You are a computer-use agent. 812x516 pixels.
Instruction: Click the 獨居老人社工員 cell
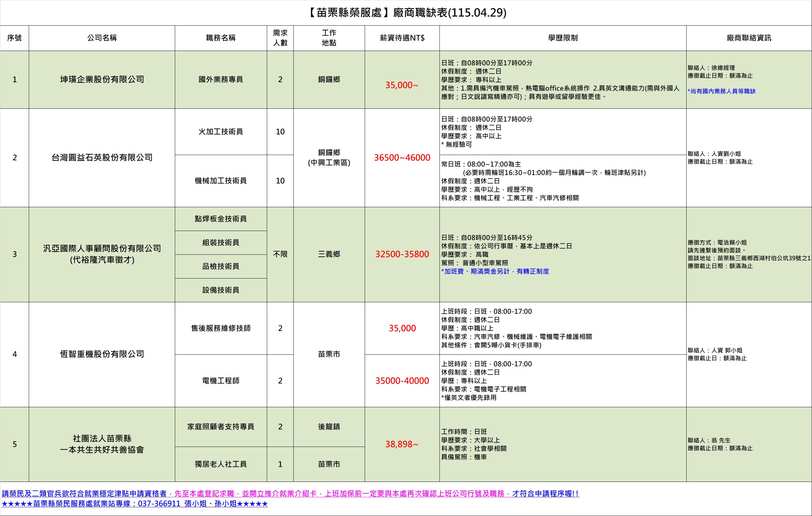(221, 464)
